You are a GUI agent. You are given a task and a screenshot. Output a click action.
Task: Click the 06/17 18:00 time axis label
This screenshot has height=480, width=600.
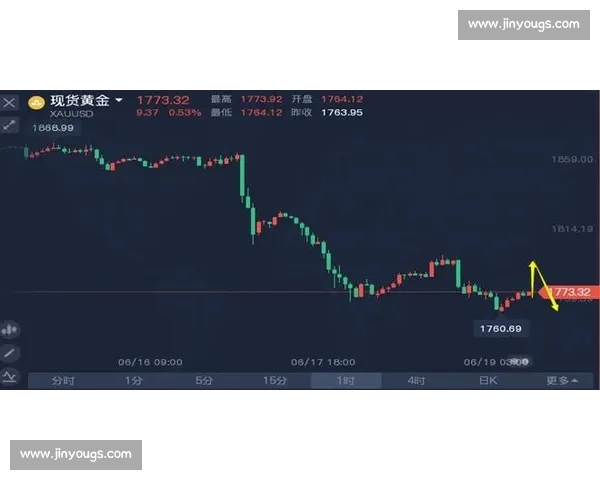pos(323,362)
